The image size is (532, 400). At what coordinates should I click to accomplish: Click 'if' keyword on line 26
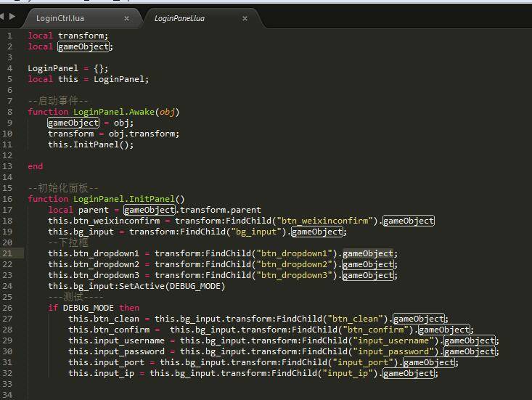pos(52,308)
